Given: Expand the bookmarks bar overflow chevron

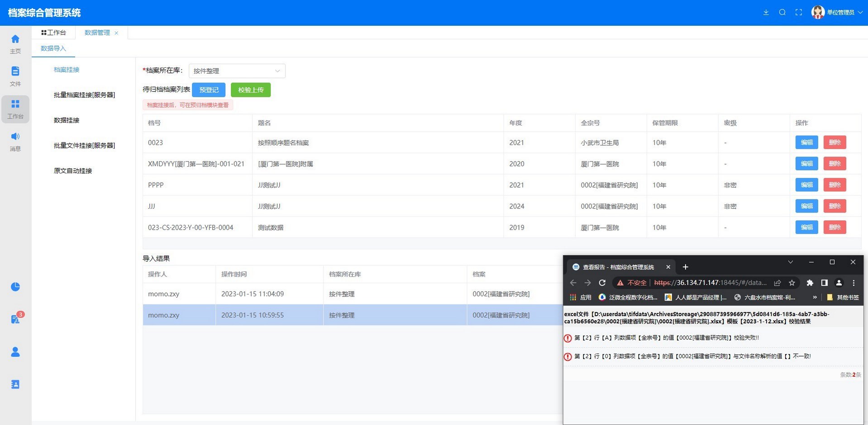Looking at the screenshot, I should coord(815,297).
